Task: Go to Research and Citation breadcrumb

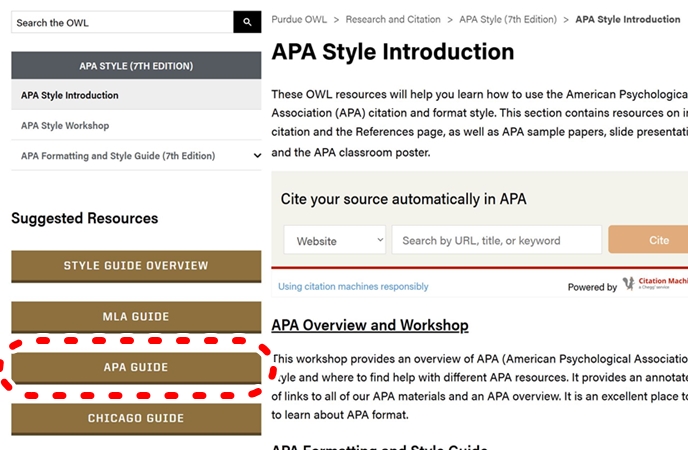Action: point(393,19)
